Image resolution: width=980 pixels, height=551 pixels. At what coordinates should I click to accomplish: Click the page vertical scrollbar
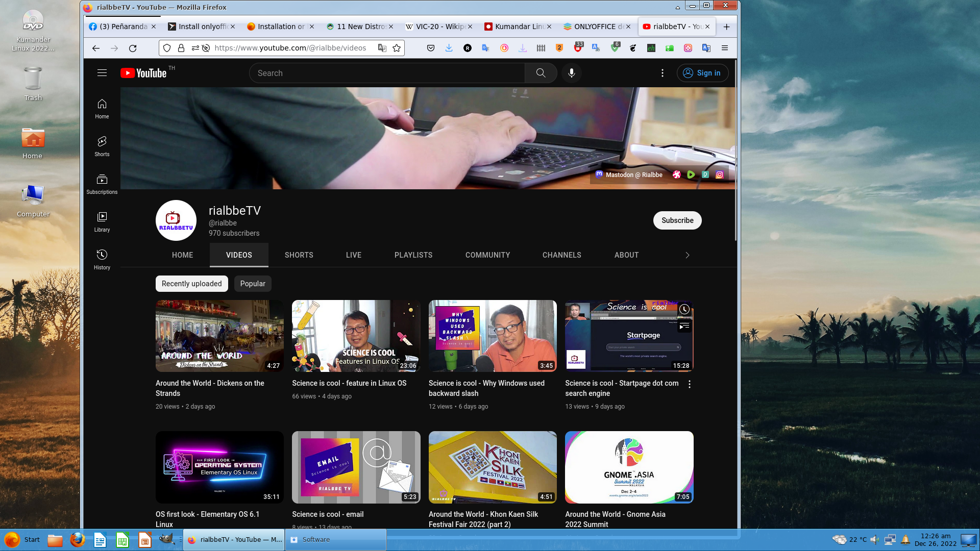[x=736, y=151]
